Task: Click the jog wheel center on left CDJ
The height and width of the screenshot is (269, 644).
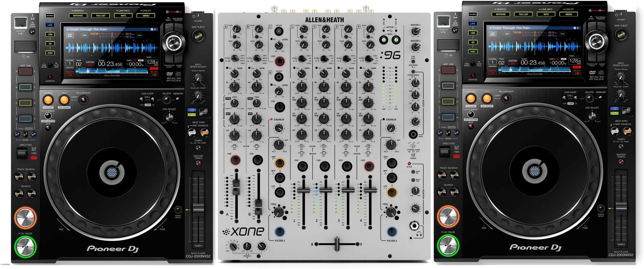Action: tap(112, 173)
